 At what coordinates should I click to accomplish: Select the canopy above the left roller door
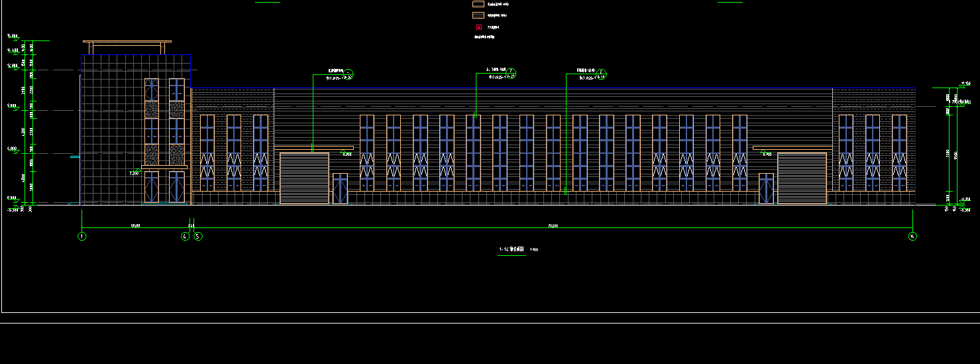[313, 148]
